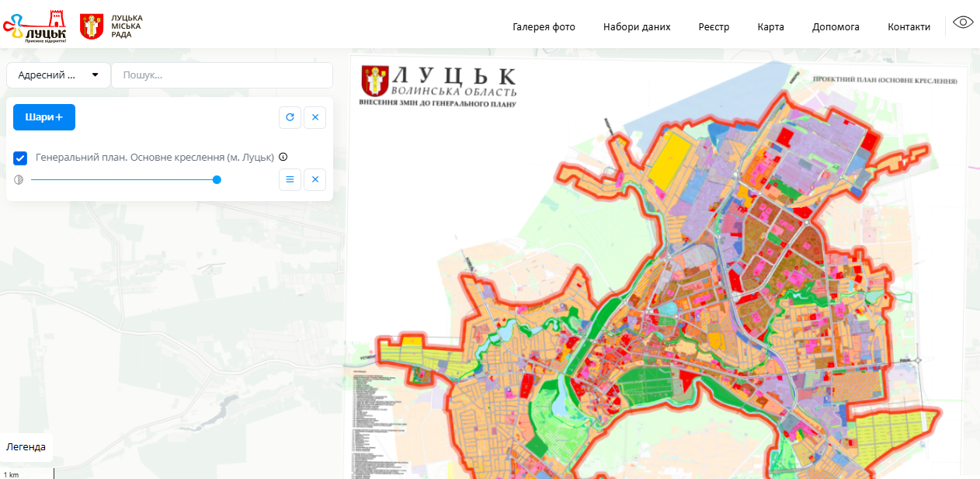Click the Шари+ add layers button
The height and width of the screenshot is (479, 980).
click(x=44, y=117)
